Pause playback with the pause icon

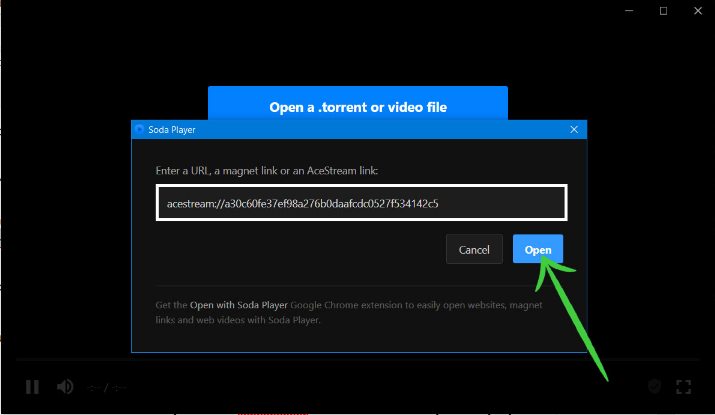32,387
